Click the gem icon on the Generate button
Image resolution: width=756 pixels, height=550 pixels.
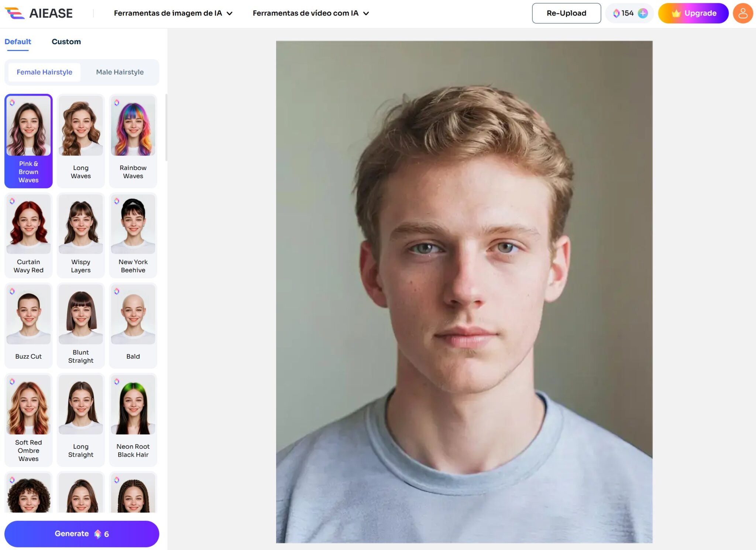[x=97, y=534]
